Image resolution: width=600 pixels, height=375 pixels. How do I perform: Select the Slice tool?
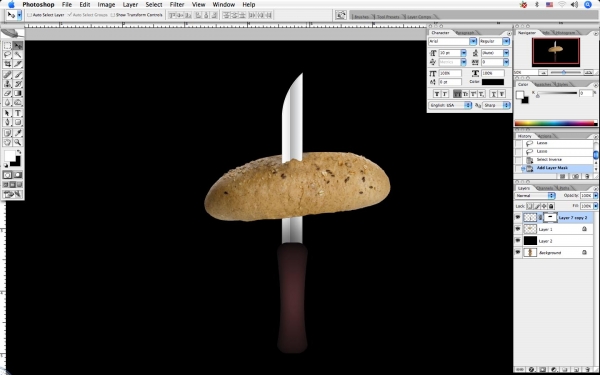(18, 64)
